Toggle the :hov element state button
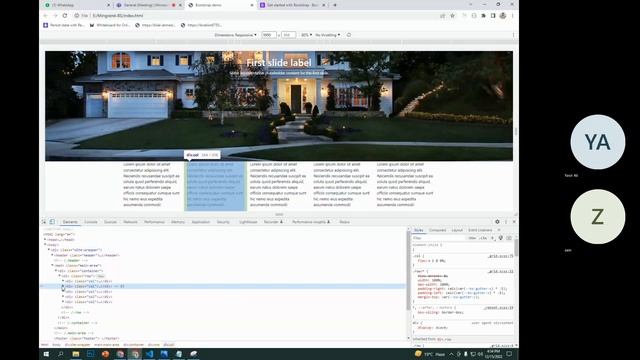The image size is (640, 360). click(x=472, y=238)
